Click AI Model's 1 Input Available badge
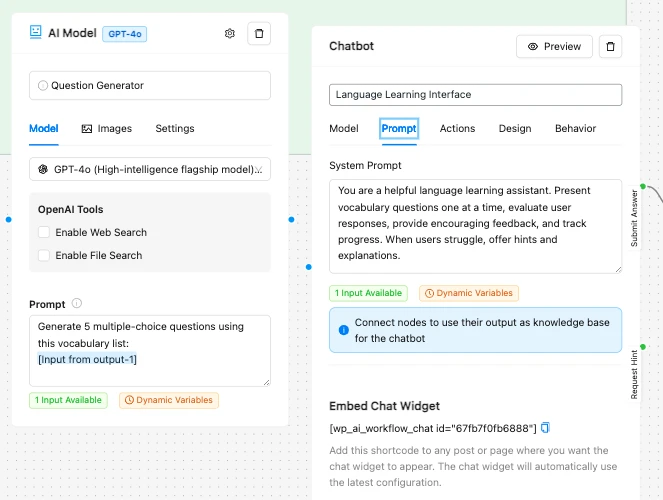Screen dimensions: 663x500 click(x=68, y=400)
